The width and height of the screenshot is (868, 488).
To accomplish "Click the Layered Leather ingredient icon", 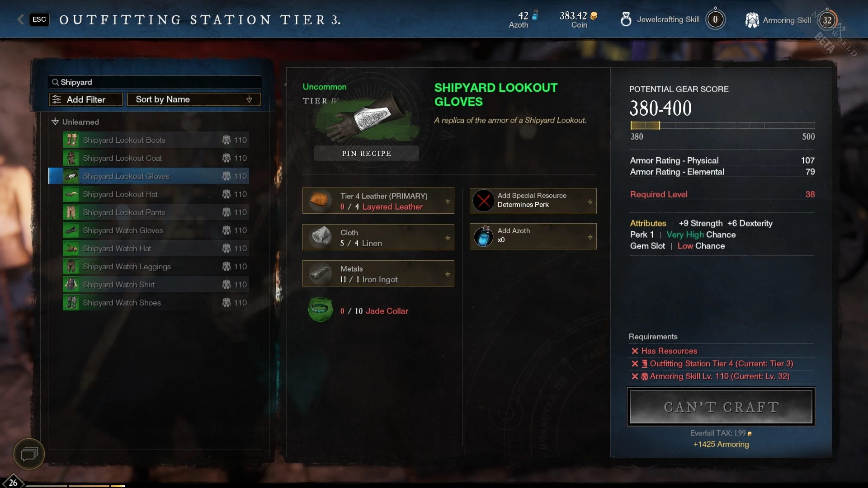I will [320, 201].
